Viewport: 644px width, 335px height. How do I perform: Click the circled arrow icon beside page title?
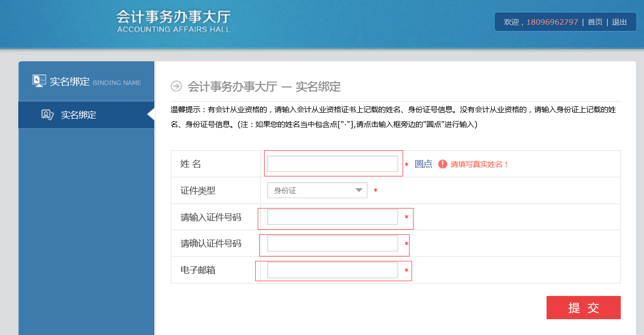click(176, 86)
